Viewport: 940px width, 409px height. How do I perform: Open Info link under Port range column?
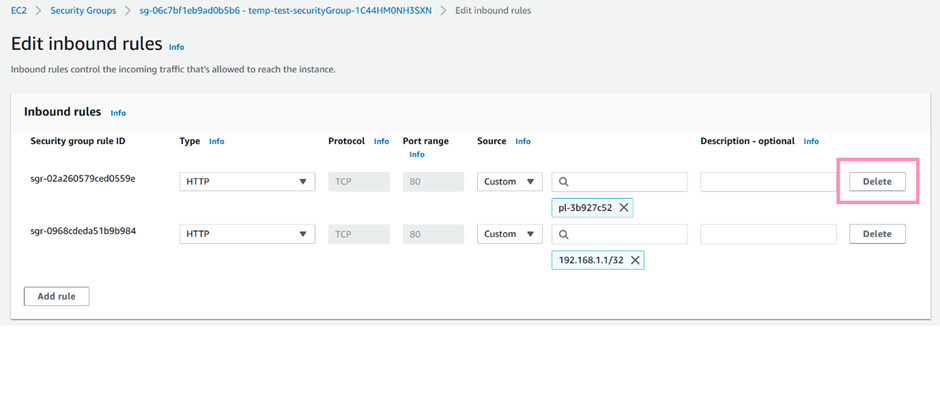click(x=417, y=155)
